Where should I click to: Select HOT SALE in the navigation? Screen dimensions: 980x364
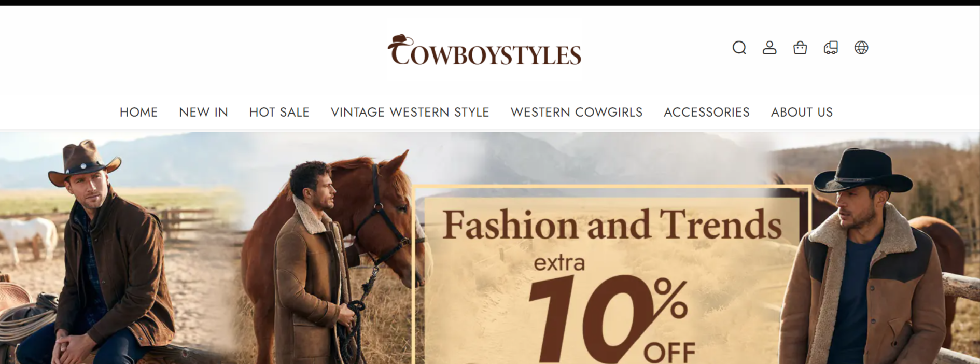[x=279, y=112]
